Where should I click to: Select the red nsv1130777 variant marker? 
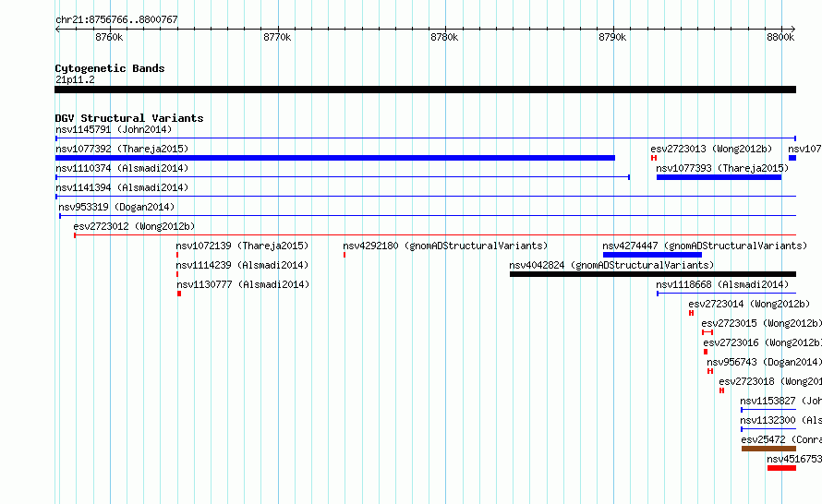point(179,294)
